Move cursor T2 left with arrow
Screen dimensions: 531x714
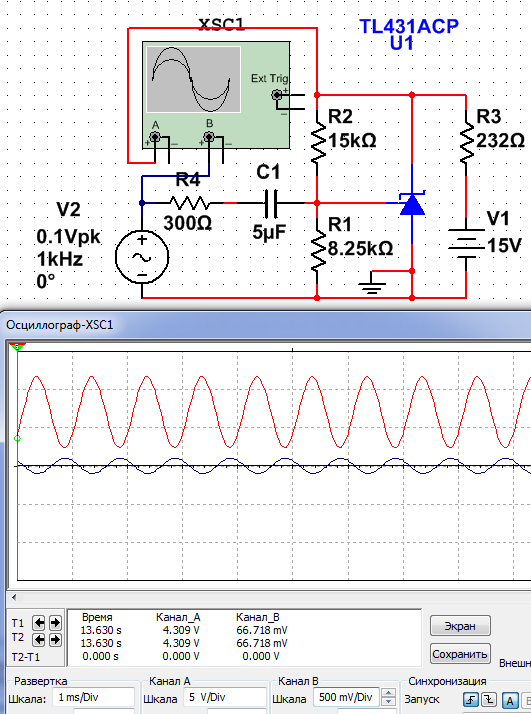click(x=39, y=640)
